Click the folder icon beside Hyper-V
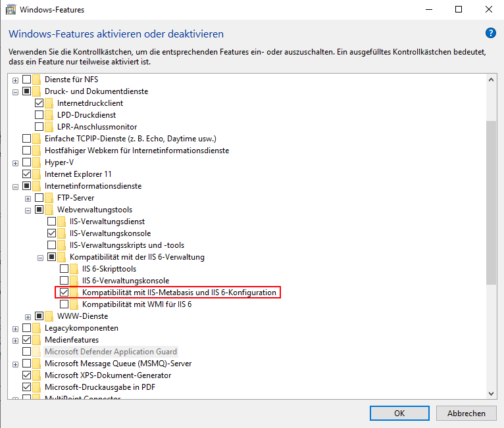 pos(38,162)
